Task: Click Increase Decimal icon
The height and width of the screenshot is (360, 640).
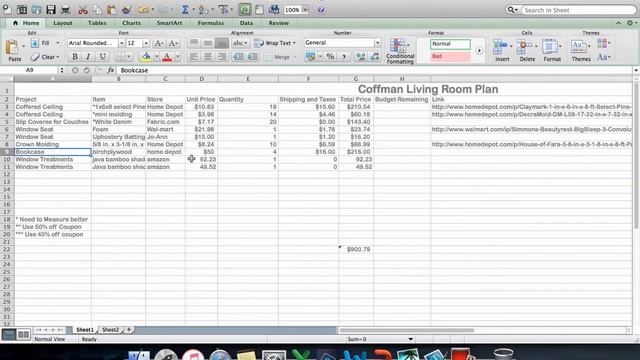Action: pyautogui.click(x=360, y=57)
